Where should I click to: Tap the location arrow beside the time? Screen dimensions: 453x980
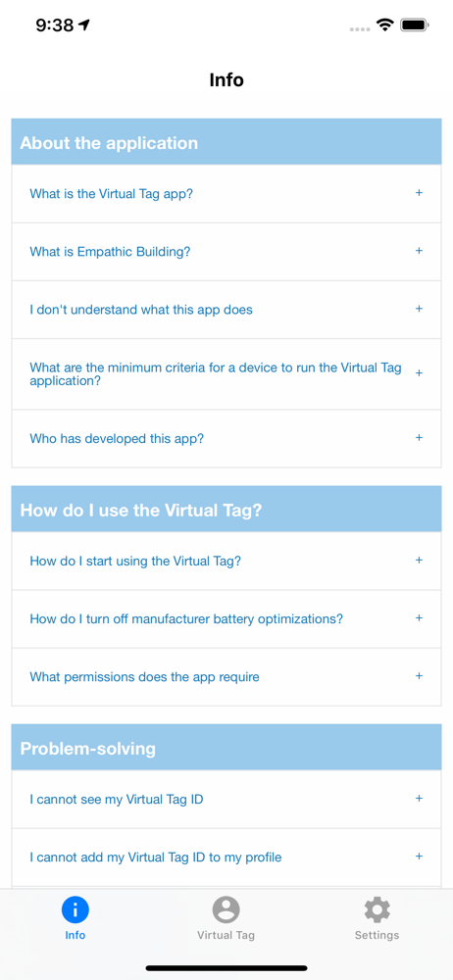(x=84, y=25)
